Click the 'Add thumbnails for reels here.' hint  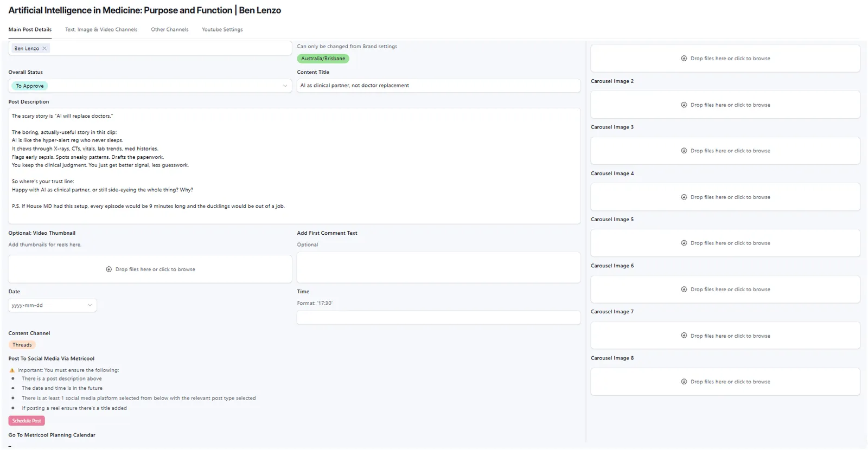(x=45, y=245)
